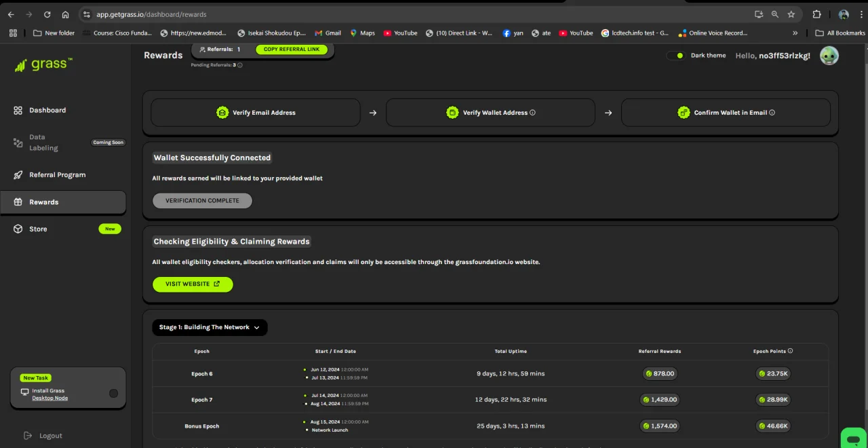Click the VISIT WEBSITE button
The image size is (868, 448).
click(193, 284)
